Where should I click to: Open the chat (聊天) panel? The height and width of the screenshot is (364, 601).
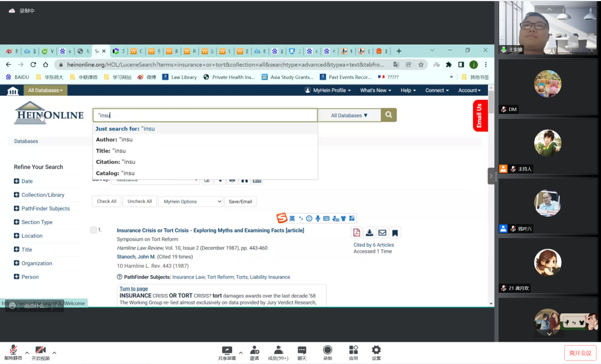(x=302, y=352)
